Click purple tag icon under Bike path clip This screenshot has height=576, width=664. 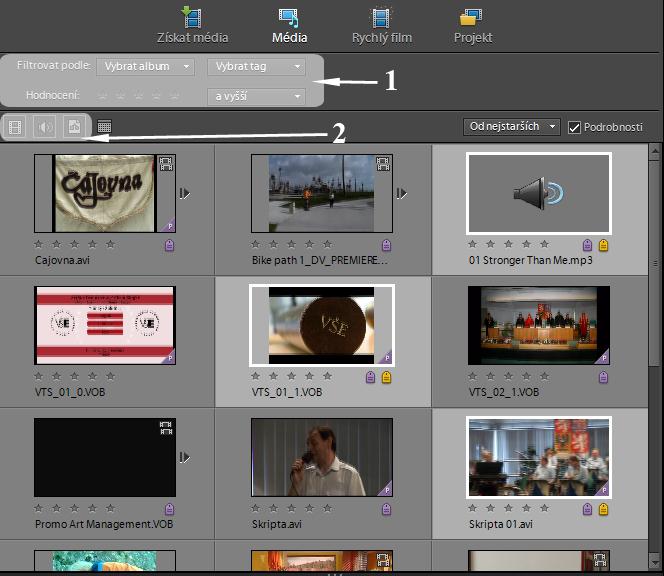[386, 245]
